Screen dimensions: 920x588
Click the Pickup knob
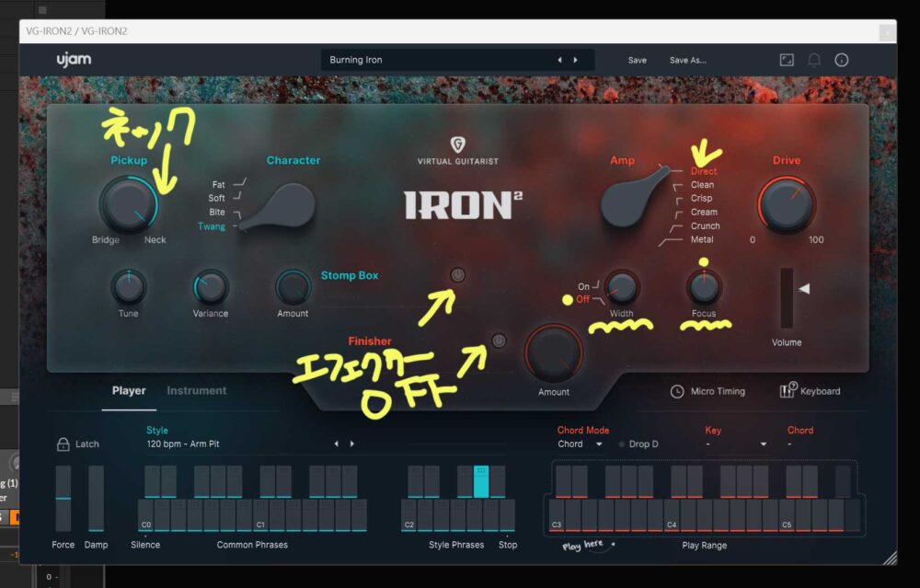tap(129, 204)
